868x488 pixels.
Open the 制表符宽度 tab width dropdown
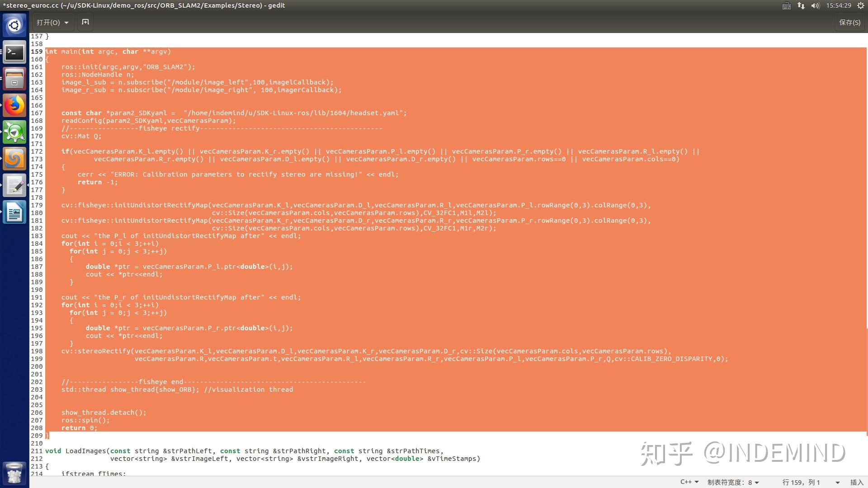[x=733, y=482]
